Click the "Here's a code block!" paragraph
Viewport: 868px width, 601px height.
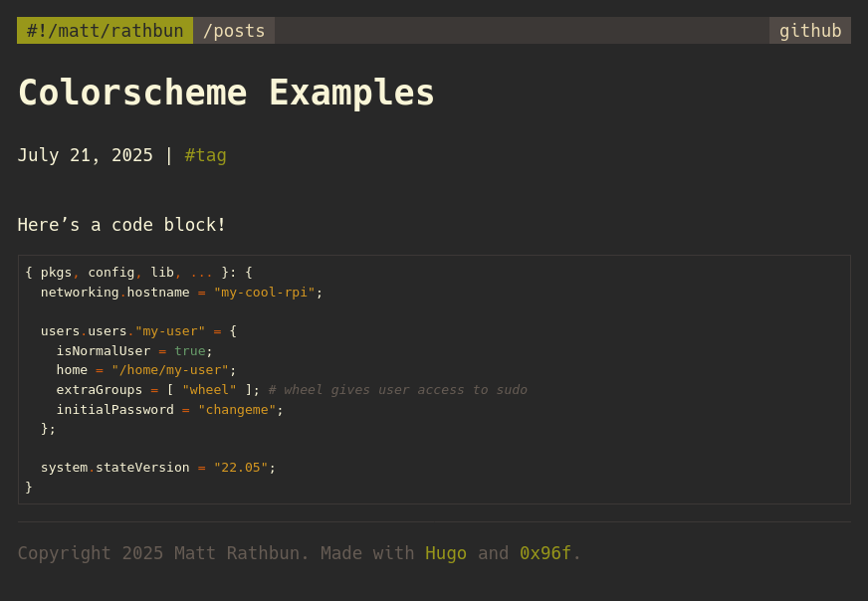point(121,225)
